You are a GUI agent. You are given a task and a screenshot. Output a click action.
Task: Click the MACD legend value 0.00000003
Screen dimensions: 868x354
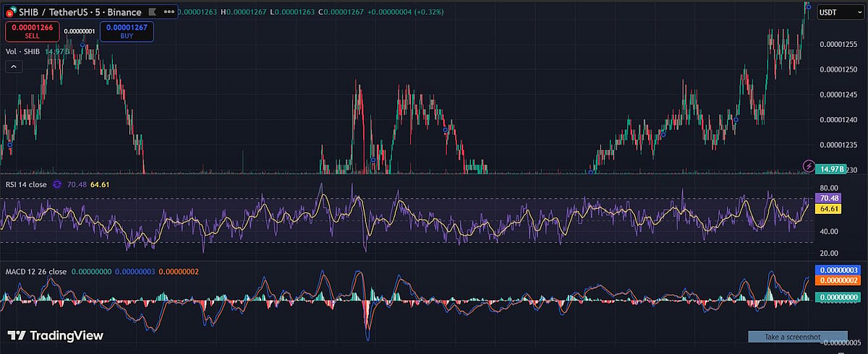click(135, 272)
